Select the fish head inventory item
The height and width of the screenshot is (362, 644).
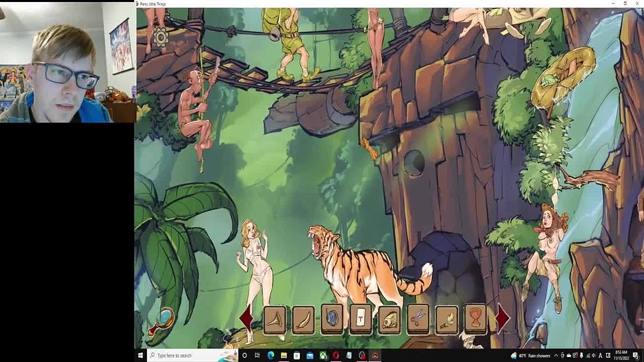click(x=389, y=319)
